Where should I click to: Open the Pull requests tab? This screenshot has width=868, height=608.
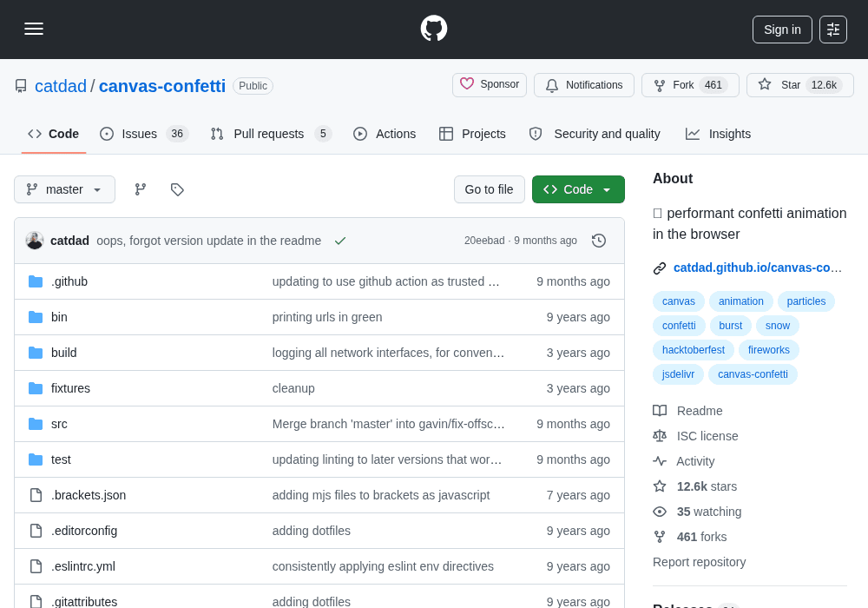[271, 134]
